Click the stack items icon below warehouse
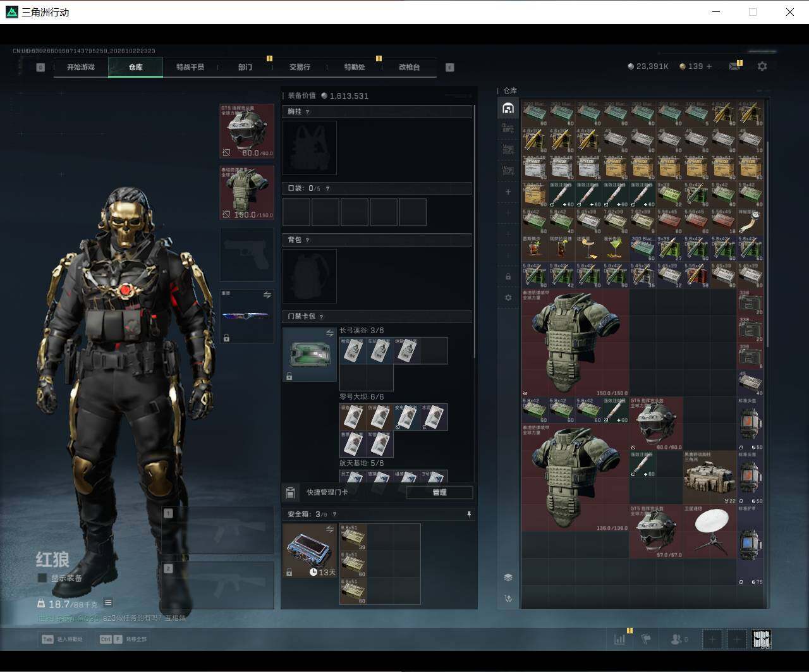Screen dimensions: 809x672 pyautogui.click(x=508, y=577)
